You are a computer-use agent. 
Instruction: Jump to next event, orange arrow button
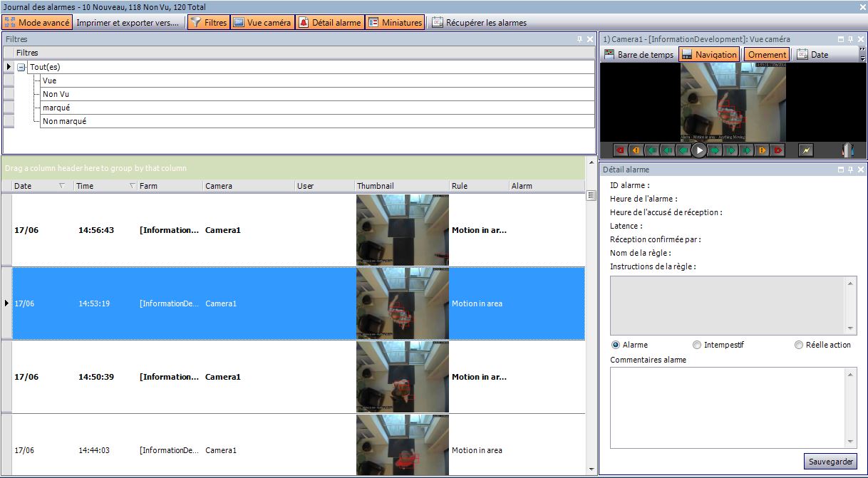pos(763,150)
